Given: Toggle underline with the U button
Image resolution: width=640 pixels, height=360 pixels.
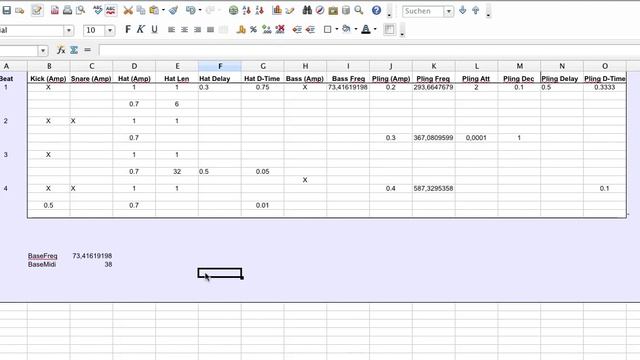Looking at the screenshot, I should coord(154,29).
